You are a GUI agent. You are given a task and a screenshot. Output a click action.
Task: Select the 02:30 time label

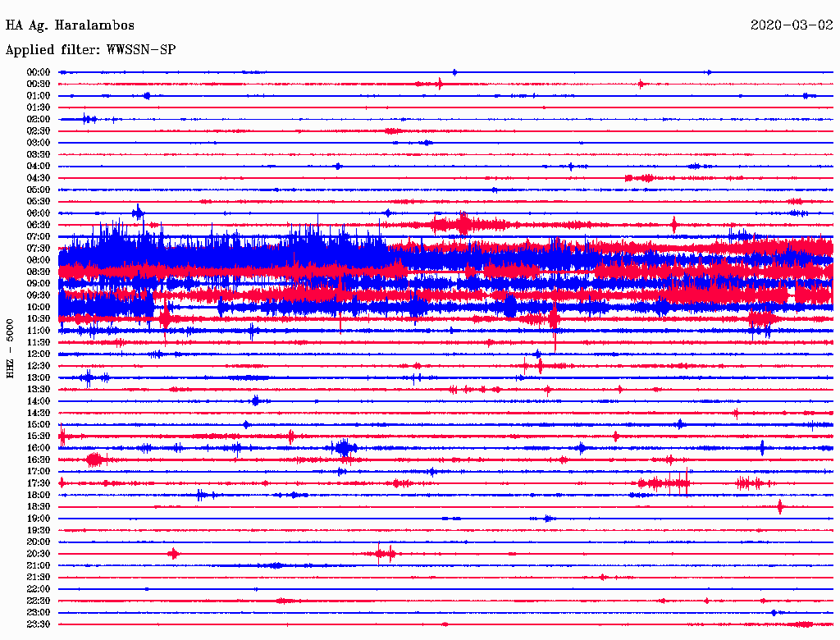click(x=39, y=131)
